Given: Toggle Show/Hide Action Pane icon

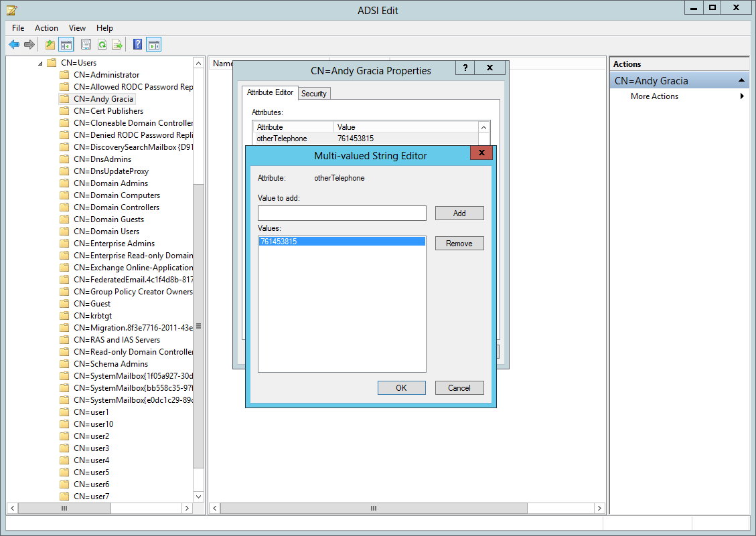Looking at the screenshot, I should pyautogui.click(x=154, y=45).
